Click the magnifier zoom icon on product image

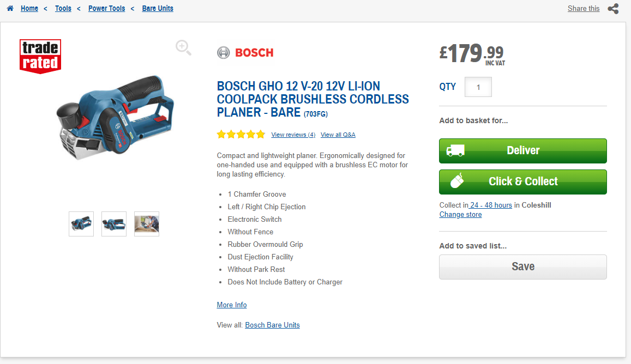183,48
